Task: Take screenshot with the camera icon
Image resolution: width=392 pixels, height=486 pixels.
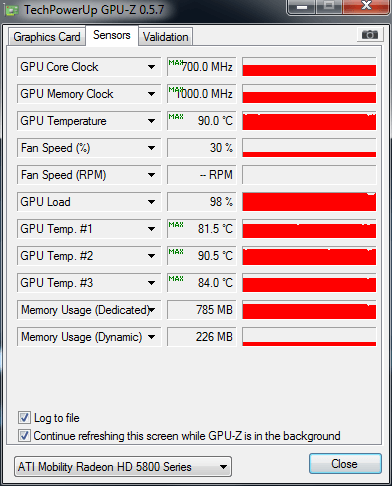Action: [x=369, y=34]
